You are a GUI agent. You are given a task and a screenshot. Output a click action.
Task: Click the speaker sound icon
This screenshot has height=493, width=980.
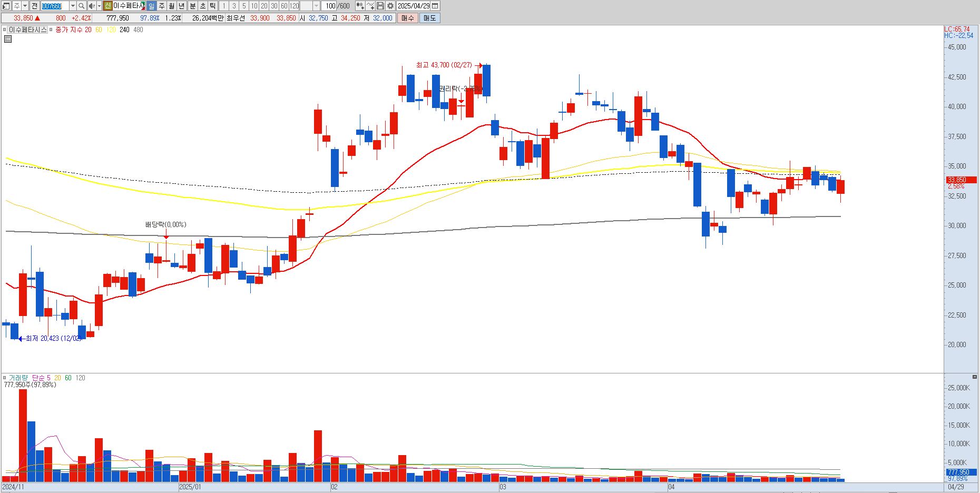[92, 6]
